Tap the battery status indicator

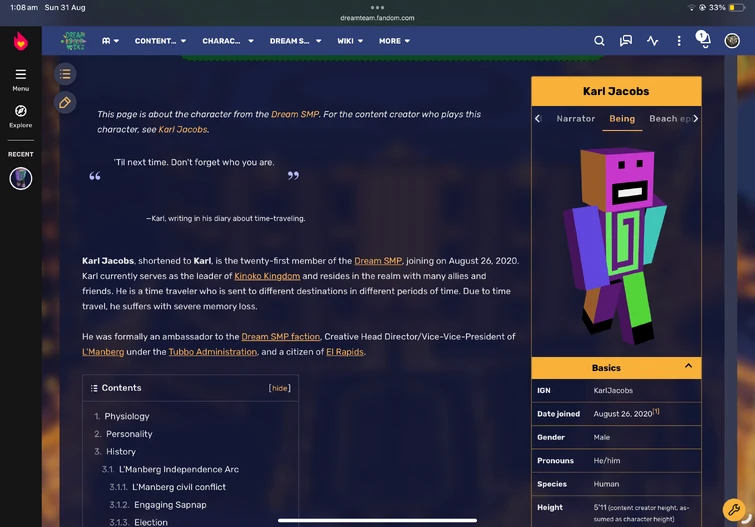pos(737,7)
